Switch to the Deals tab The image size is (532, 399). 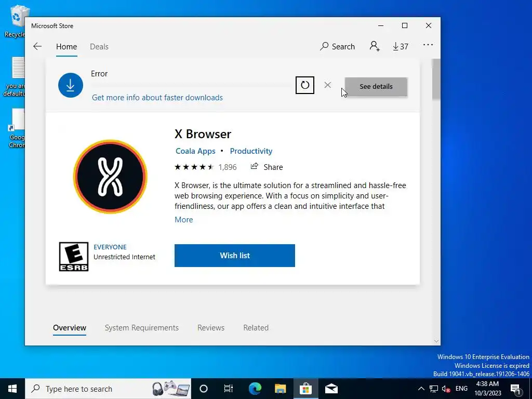[99, 46]
